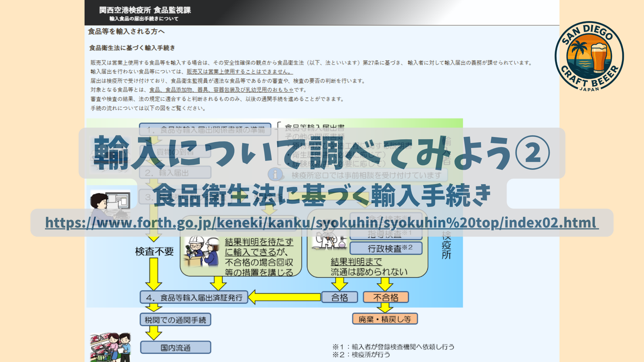The width and height of the screenshot is (644, 362).
Task: Click the 結果判明まで underlined text
Action: [356, 262]
